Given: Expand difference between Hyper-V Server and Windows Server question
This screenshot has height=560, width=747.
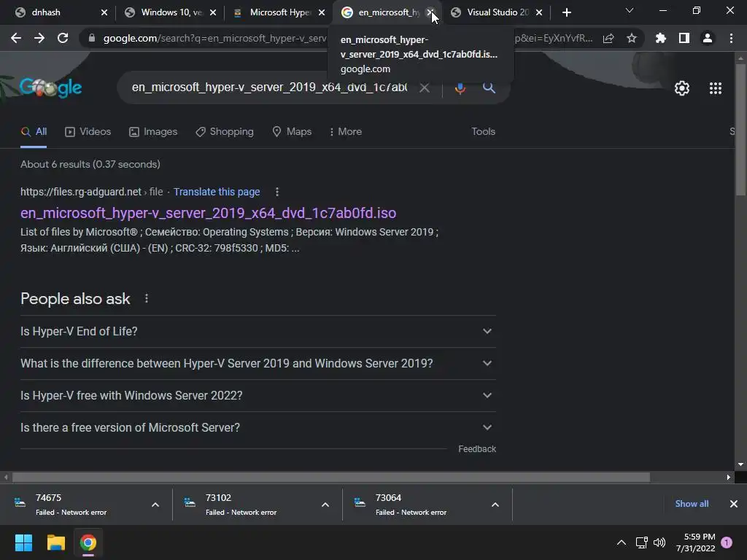Looking at the screenshot, I should pos(258,363).
